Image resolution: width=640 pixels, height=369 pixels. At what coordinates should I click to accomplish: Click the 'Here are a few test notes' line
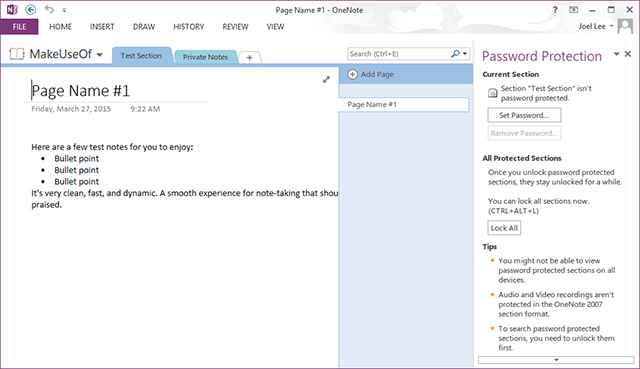click(112, 147)
